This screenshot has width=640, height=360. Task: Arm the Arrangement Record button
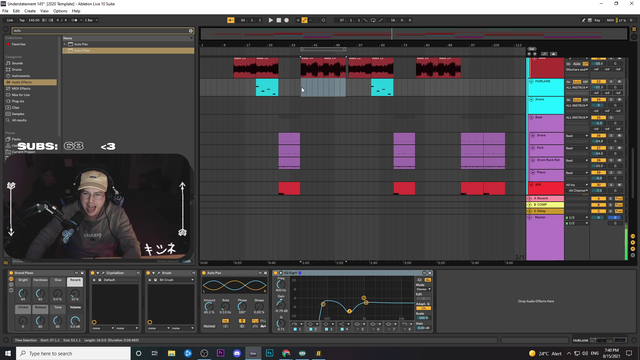pyautogui.click(x=287, y=20)
